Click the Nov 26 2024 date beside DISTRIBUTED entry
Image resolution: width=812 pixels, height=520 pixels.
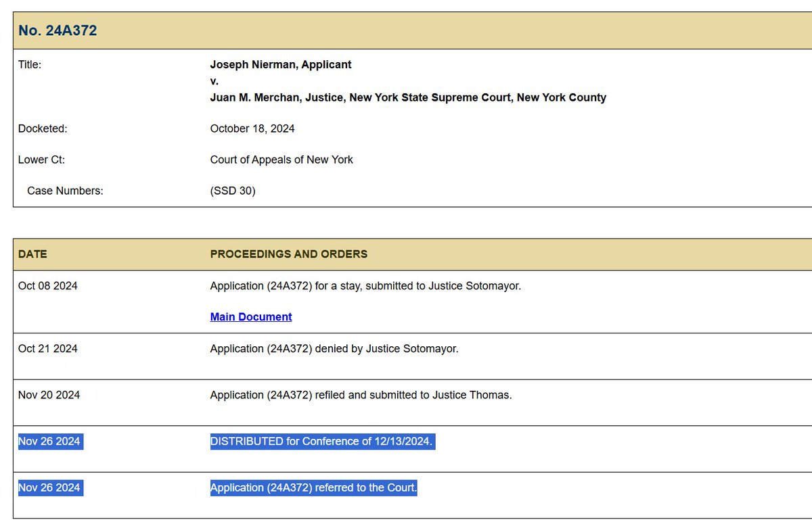[x=49, y=442]
